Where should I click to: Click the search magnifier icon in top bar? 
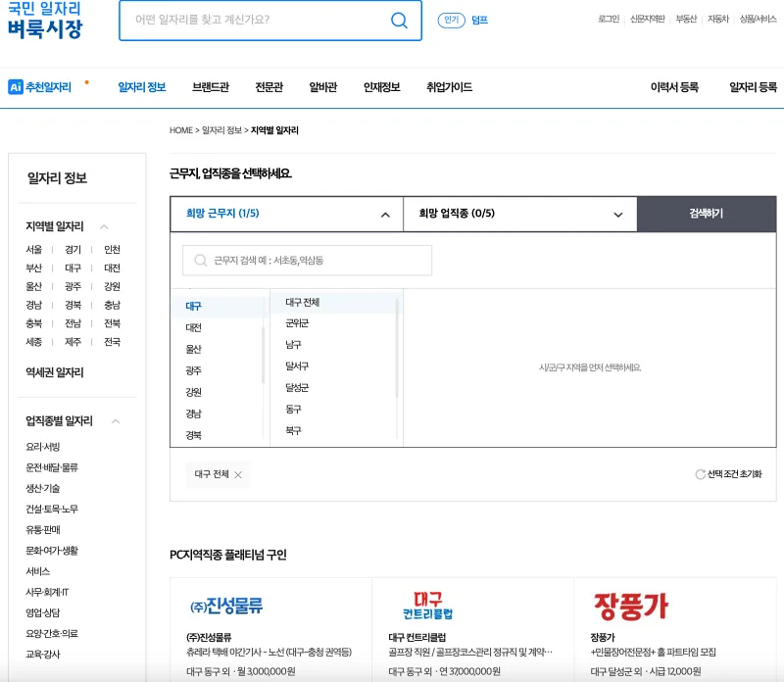coord(399,20)
